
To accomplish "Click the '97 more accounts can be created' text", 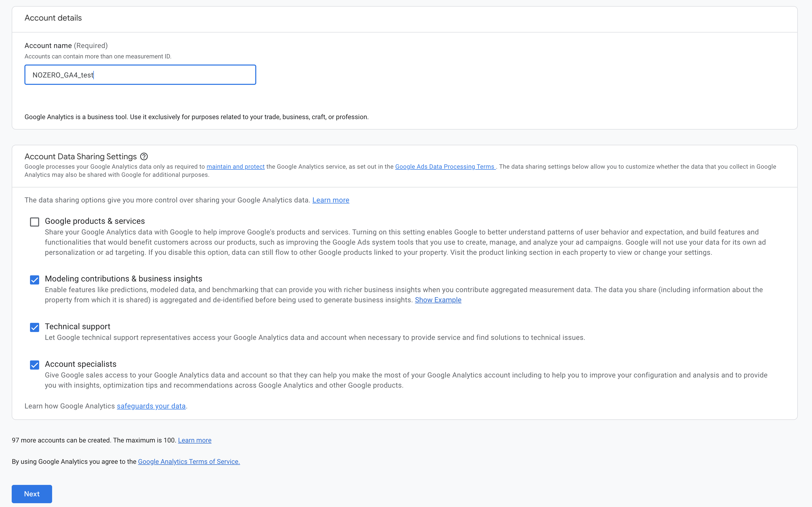I will [94, 440].
